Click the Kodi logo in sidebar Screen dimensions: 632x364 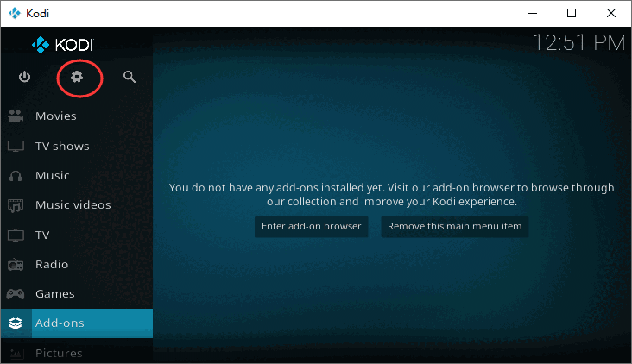[x=62, y=45]
